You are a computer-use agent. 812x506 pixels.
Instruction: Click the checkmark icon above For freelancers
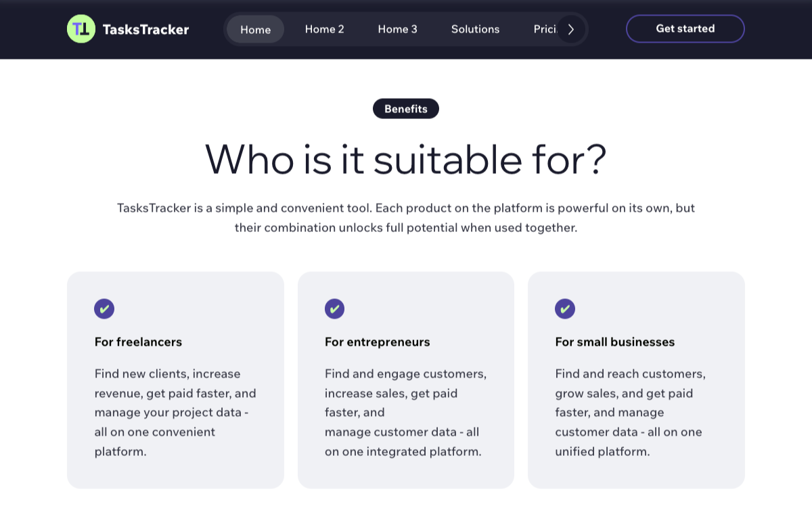point(104,309)
